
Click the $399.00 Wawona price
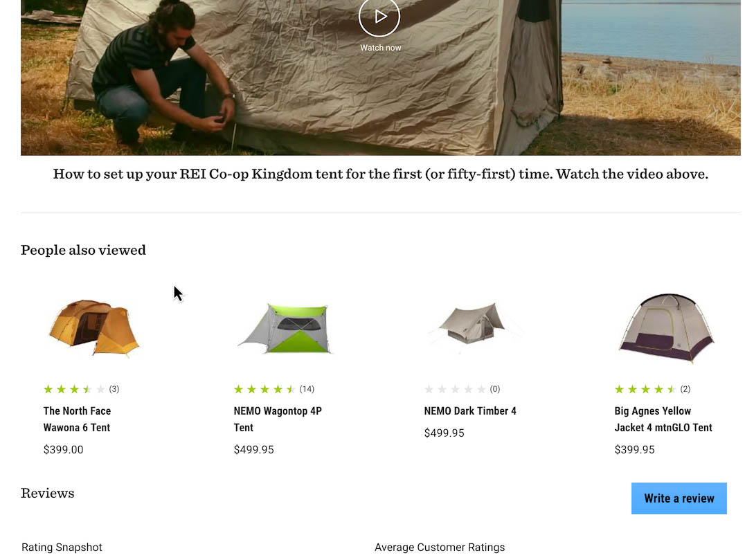(x=63, y=449)
